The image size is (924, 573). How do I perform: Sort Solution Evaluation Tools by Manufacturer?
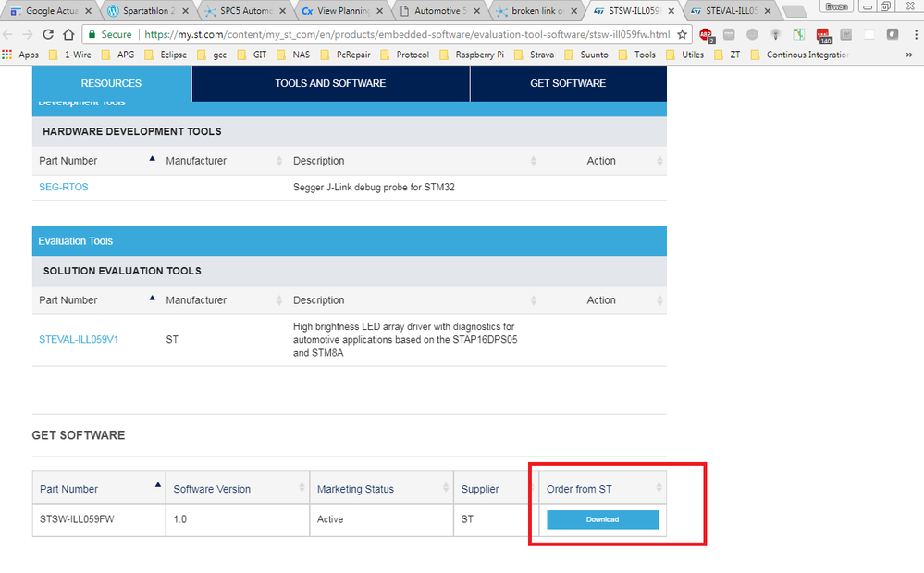click(224, 300)
